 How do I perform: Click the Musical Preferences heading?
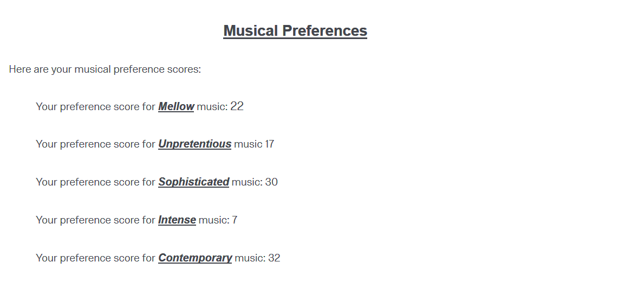tap(295, 31)
